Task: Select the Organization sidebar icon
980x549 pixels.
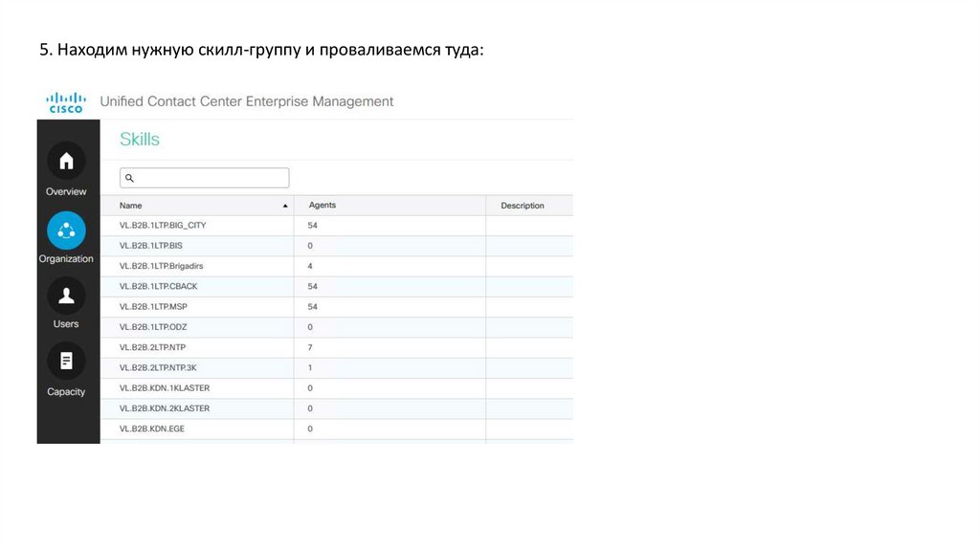Action: (x=66, y=231)
